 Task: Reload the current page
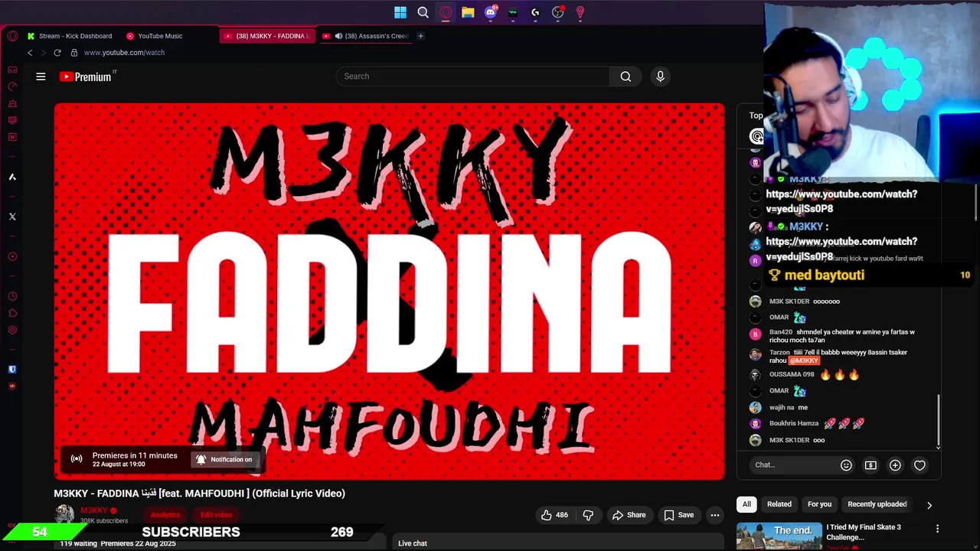click(57, 53)
